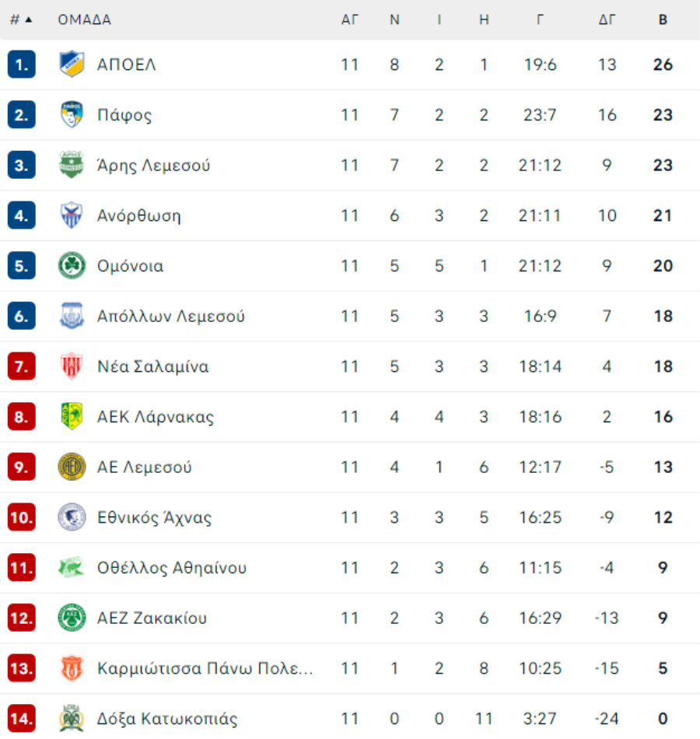Viewport: 700px width, 739px height.
Task: Sort by ΔΓ goal difference header
Action: coord(607,19)
